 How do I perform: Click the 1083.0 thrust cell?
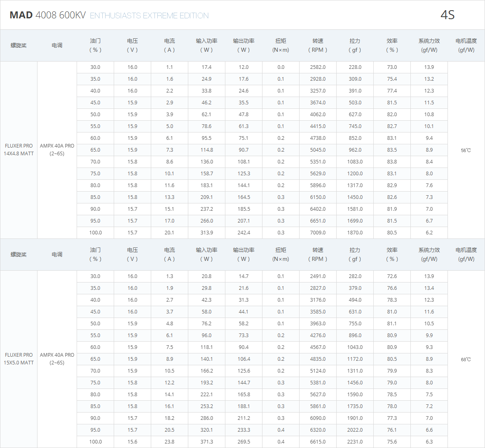coord(355,162)
